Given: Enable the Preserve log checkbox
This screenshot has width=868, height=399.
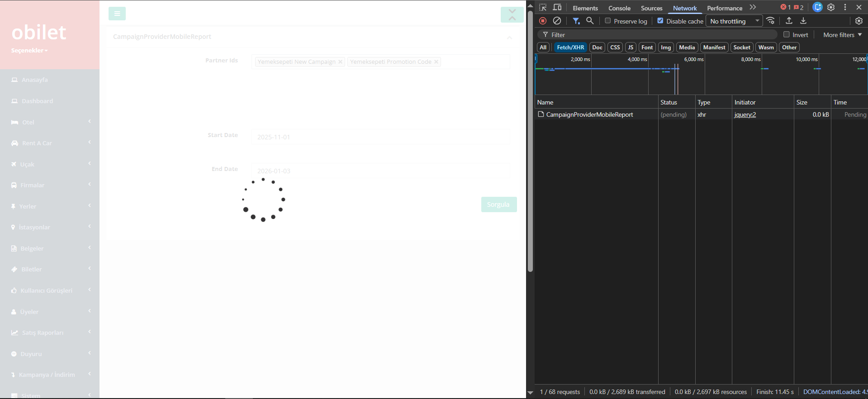Looking at the screenshot, I should [x=608, y=21].
